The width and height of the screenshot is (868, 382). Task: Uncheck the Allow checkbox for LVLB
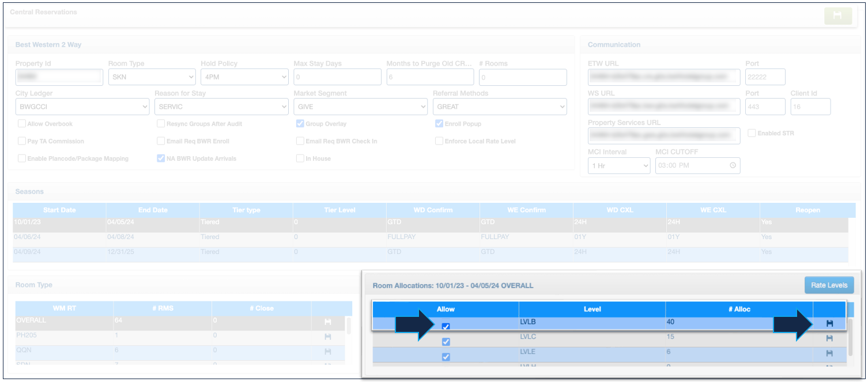click(446, 327)
